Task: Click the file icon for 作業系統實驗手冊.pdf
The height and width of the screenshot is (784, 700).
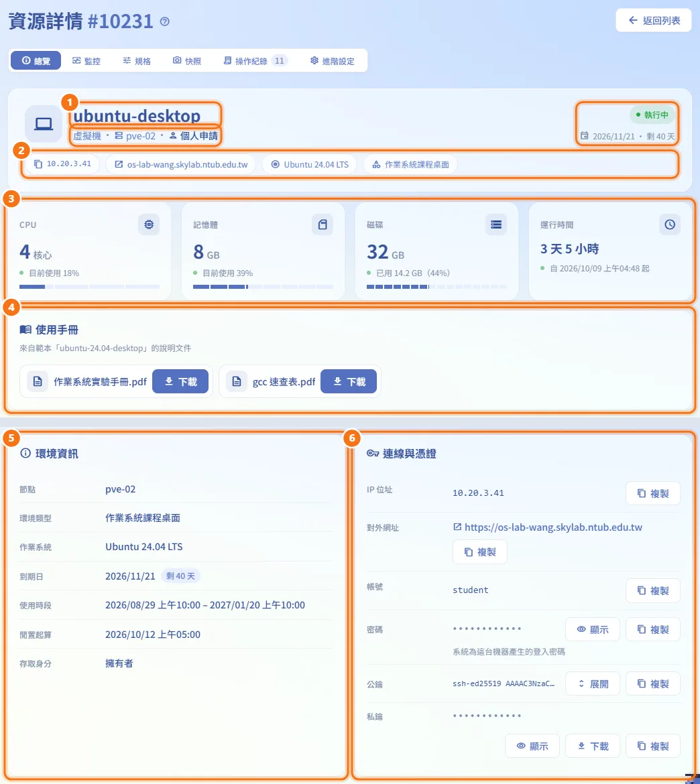Action: [x=38, y=381]
